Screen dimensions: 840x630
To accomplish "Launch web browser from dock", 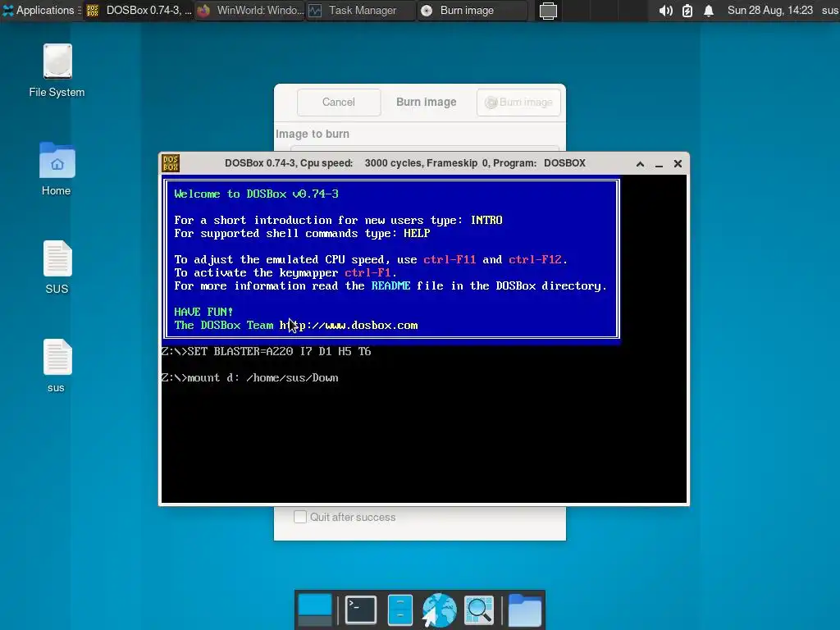I will [x=440, y=609].
